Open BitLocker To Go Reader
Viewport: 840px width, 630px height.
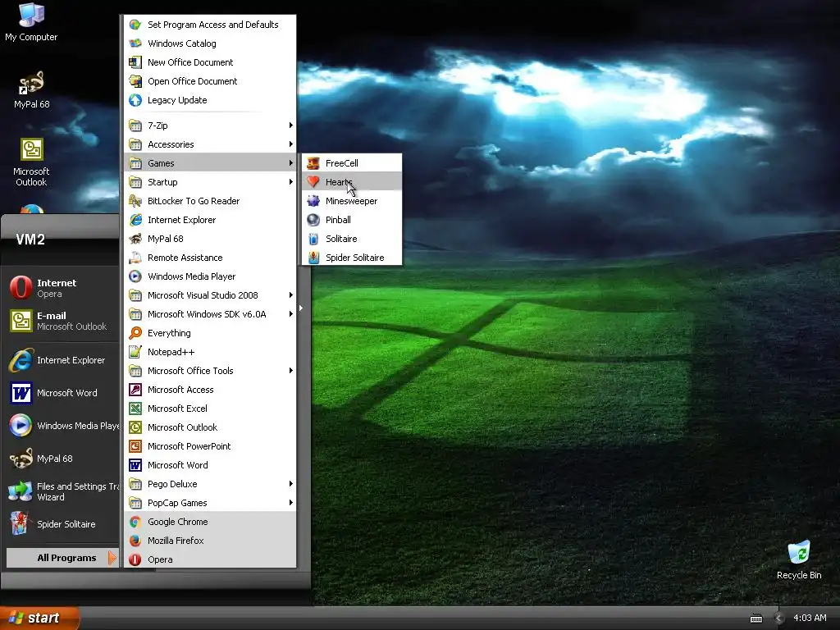[210, 201]
